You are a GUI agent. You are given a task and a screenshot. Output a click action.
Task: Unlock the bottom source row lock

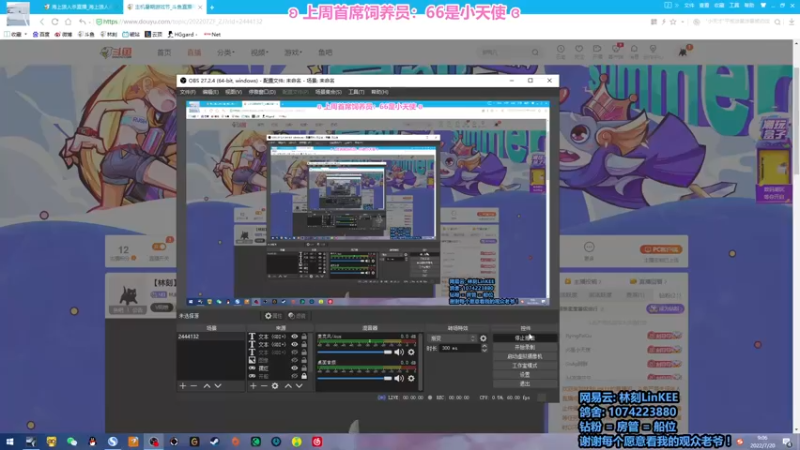(x=304, y=376)
